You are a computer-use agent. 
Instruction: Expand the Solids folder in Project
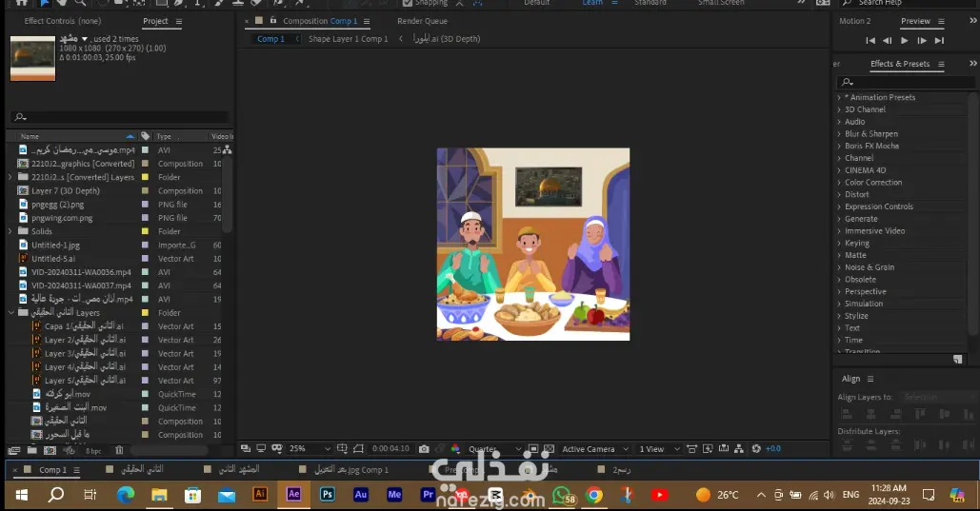point(10,231)
